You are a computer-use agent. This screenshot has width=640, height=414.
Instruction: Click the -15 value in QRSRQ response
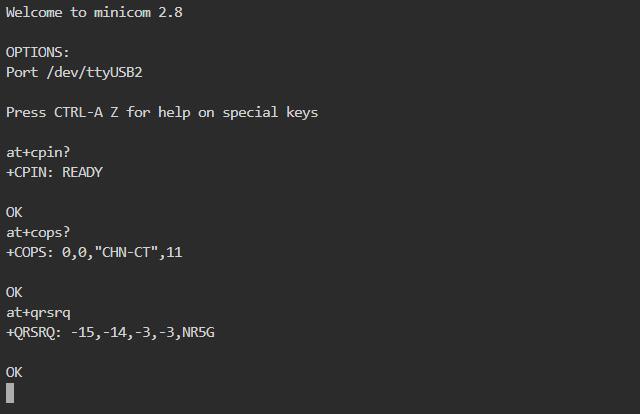pos(82,332)
